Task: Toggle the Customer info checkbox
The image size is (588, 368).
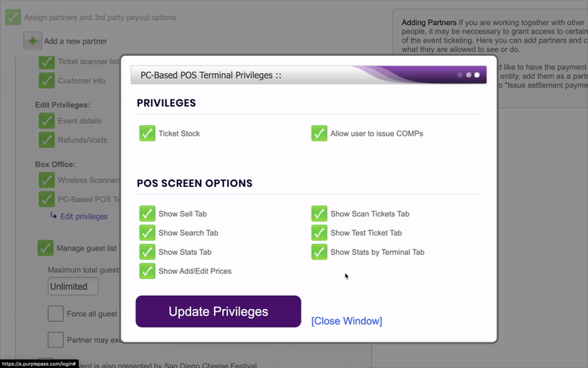Action: point(46,80)
